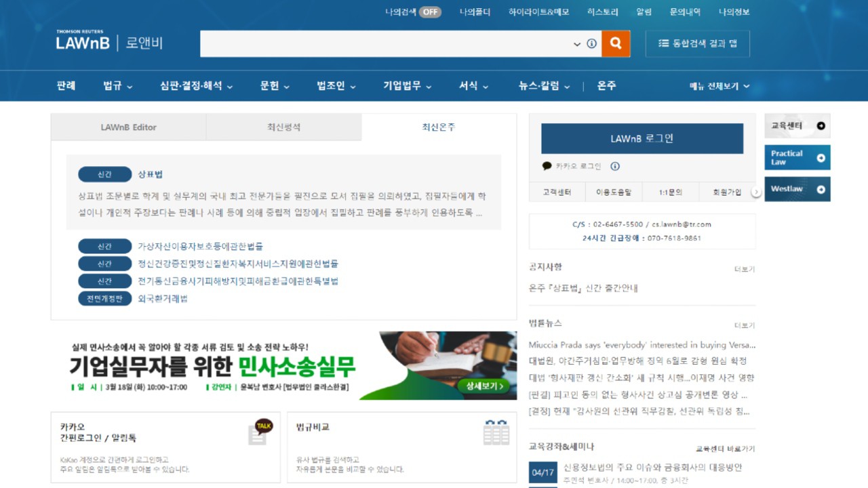Image resolution: width=868 pixels, height=488 pixels.
Task: Click the Kakao TALK notification icon
Action: pos(260,431)
